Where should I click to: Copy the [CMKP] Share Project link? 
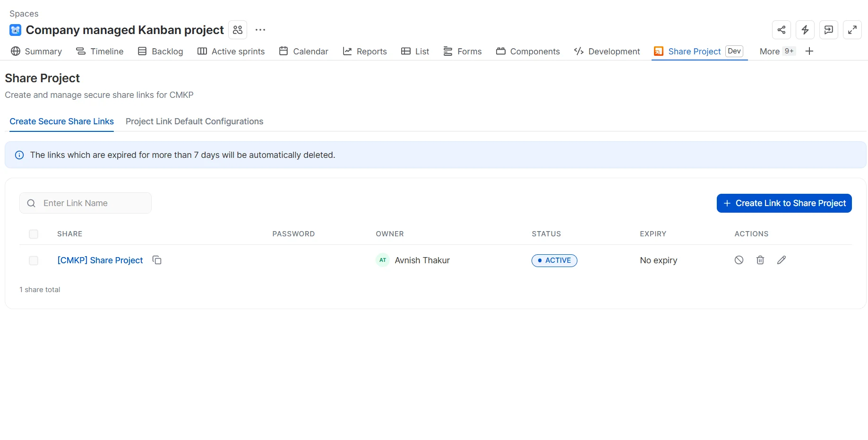click(157, 260)
